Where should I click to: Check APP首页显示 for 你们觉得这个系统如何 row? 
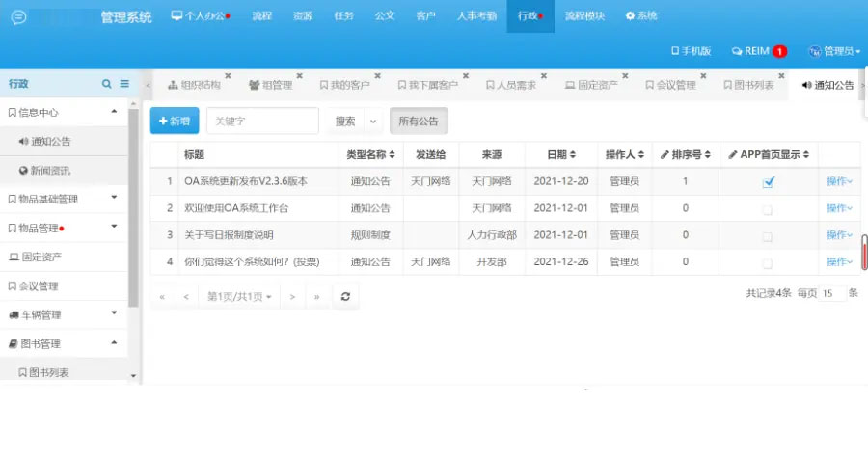coord(768,263)
